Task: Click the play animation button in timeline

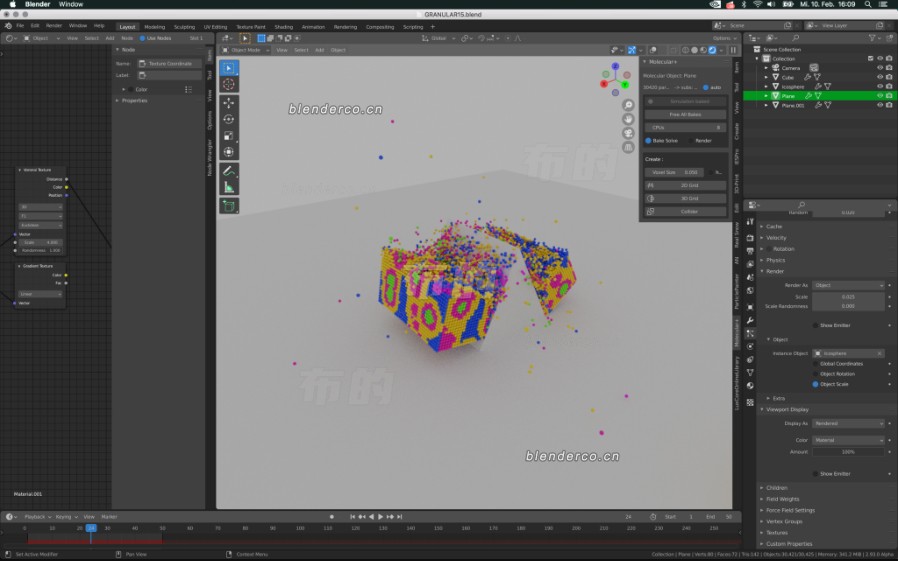Action: pos(380,516)
